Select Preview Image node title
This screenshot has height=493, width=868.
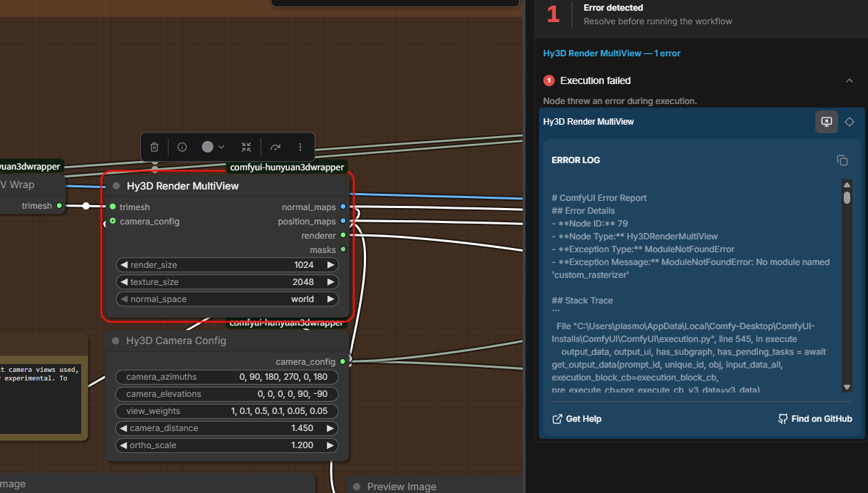[x=402, y=487]
